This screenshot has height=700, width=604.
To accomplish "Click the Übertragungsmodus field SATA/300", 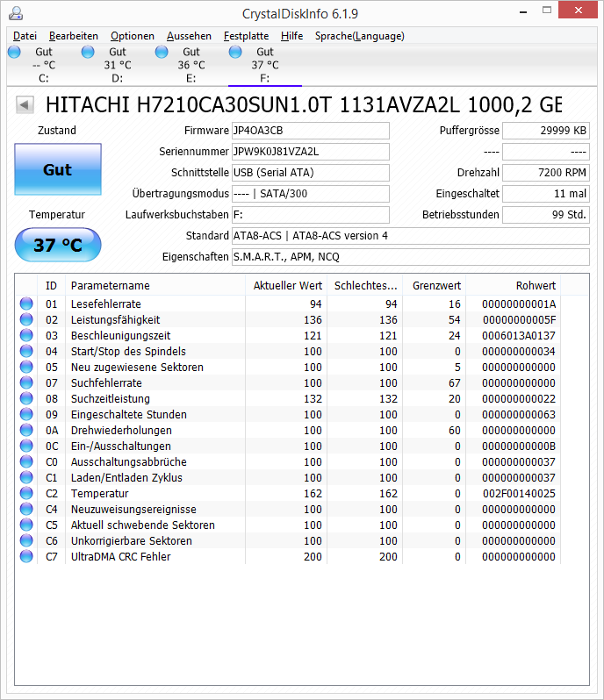I will click(x=311, y=194).
